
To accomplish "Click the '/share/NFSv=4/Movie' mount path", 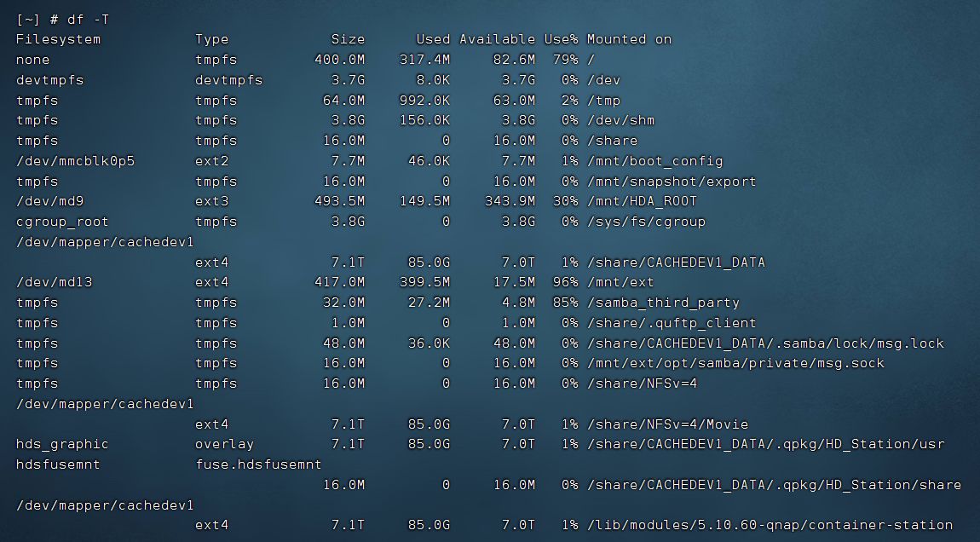I will (667, 424).
